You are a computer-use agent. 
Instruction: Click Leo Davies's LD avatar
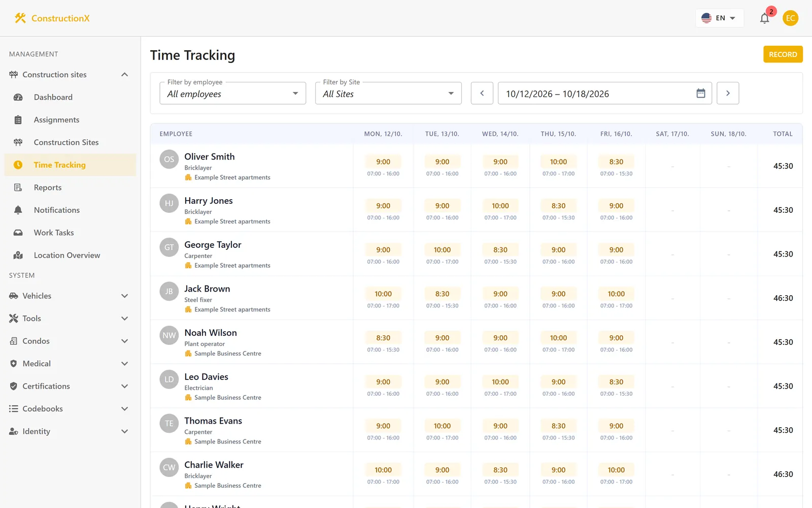[x=169, y=379]
